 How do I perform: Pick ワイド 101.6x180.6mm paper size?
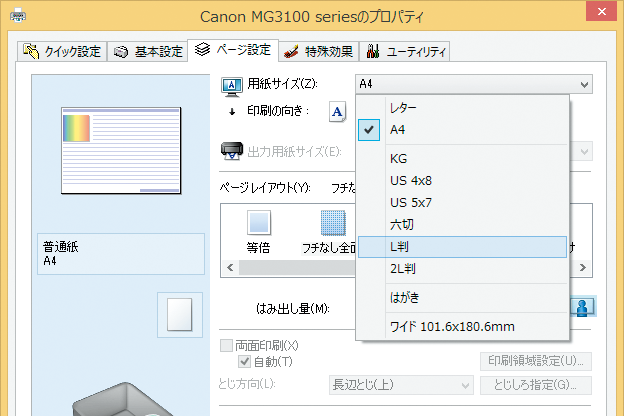pyautogui.click(x=462, y=327)
